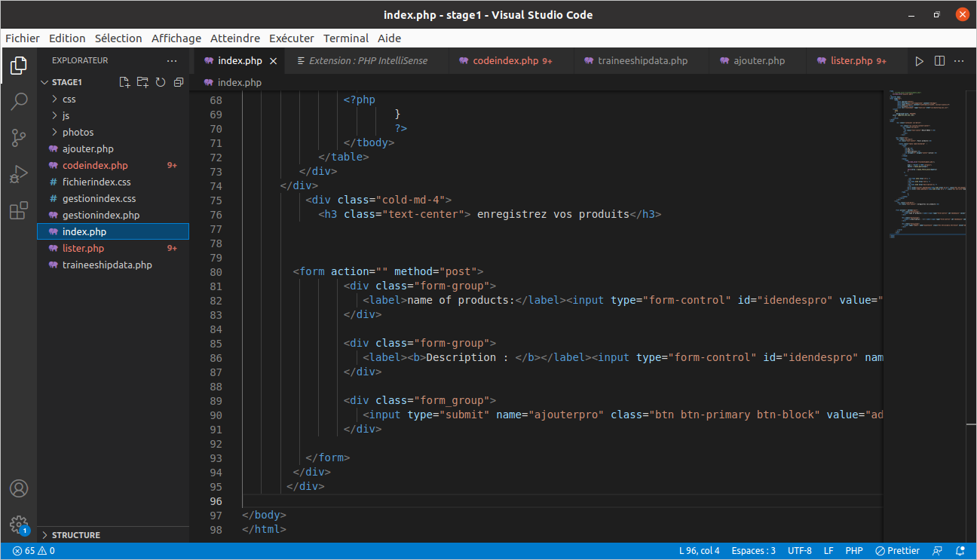Open gestionindex.php in the explorer
This screenshot has width=977, height=560.
point(113,215)
